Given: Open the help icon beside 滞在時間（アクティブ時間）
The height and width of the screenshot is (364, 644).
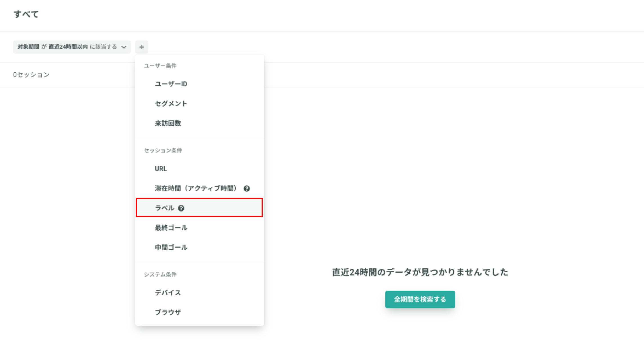Looking at the screenshot, I should (247, 188).
